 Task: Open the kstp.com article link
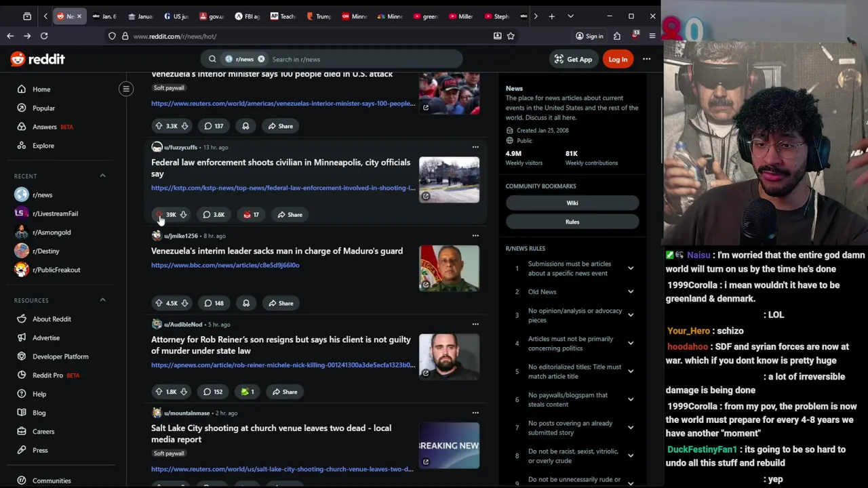coord(283,188)
